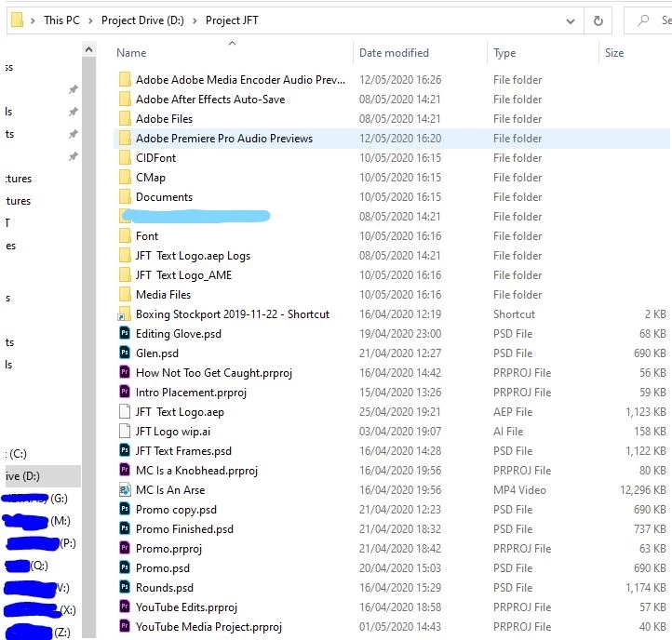672x640 pixels.
Task: Sort files by Date modified column
Action: [x=394, y=52]
